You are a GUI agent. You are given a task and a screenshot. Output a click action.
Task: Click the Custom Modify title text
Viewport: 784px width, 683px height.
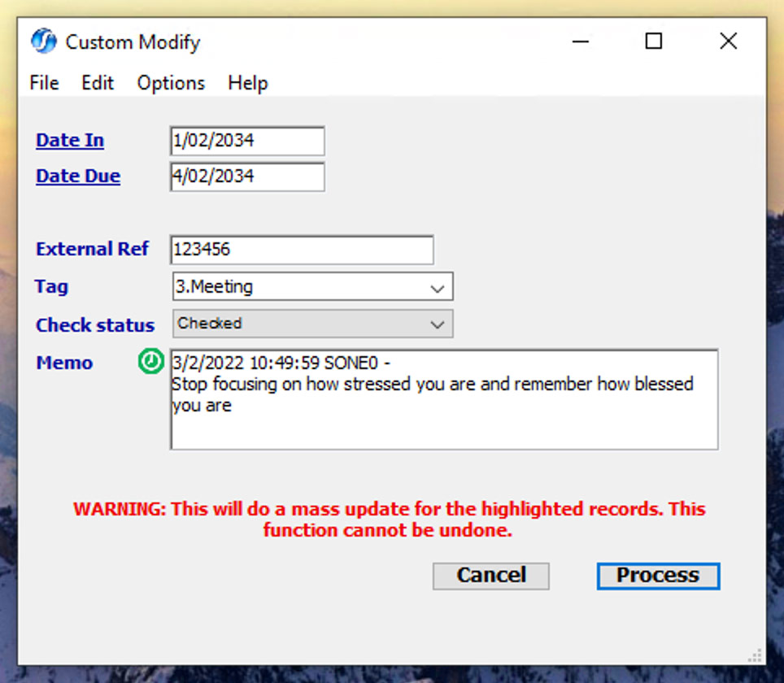(x=133, y=42)
